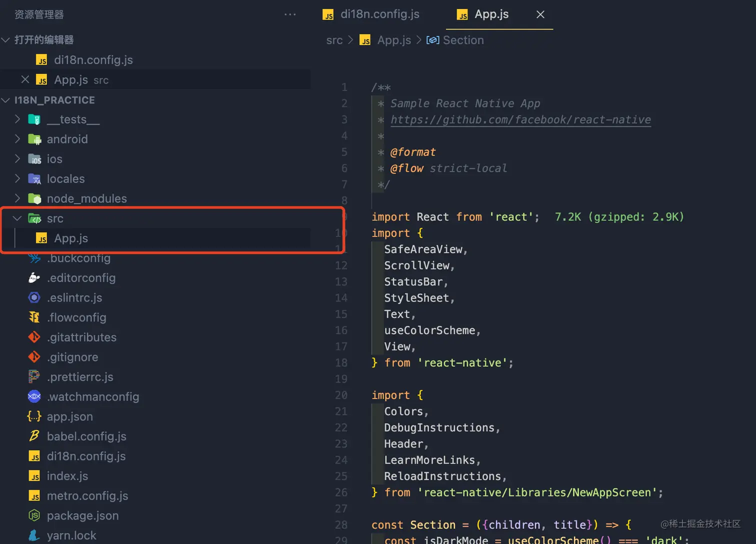
Task: Open the explorer more-actions ellipsis menu
Action: 290,14
